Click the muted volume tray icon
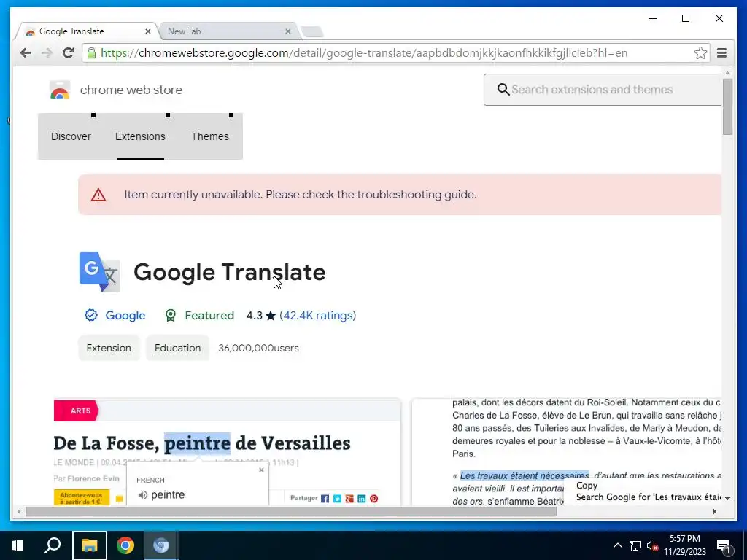Screen dimensions: 747x560 click(x=653, y=545)
